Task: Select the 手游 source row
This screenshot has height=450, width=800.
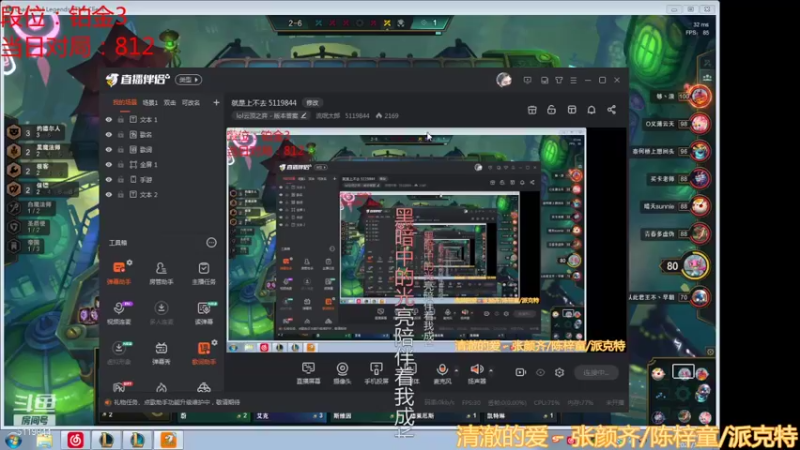Action: (162, 180)
